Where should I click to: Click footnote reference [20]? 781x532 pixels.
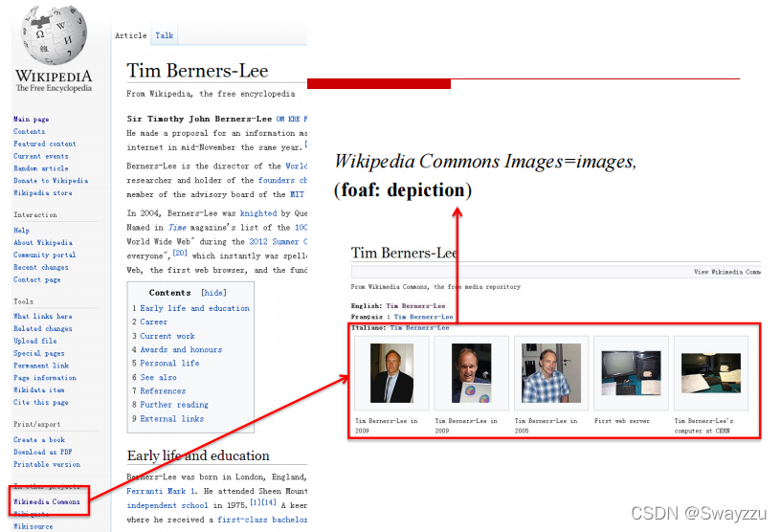[180, 253]
